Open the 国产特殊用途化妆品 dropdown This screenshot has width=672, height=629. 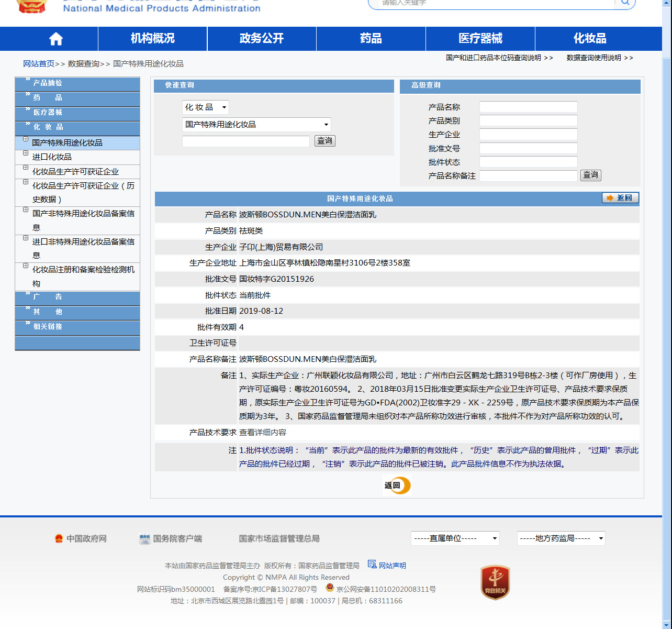coord(256,125)
